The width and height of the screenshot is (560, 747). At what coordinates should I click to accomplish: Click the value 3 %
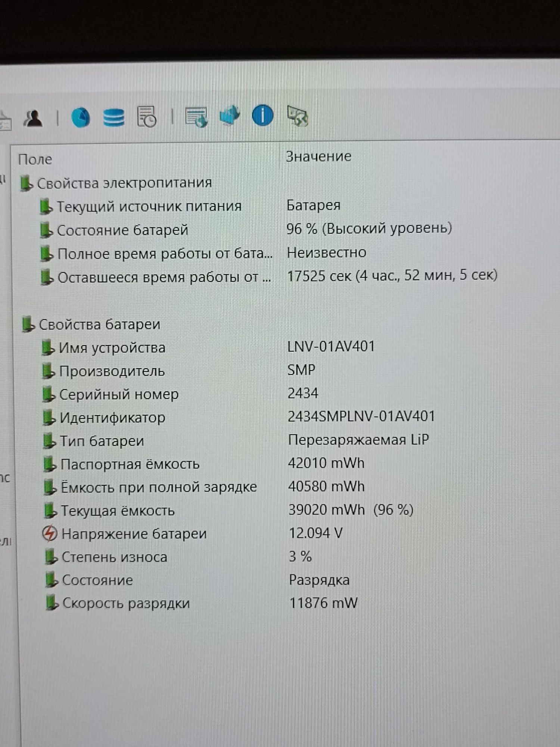click(x=300, y=557)
